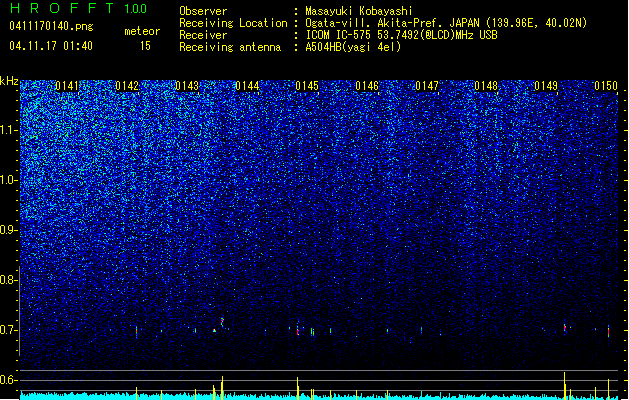Click the red meteor echo near 0150

click(609, 331)
